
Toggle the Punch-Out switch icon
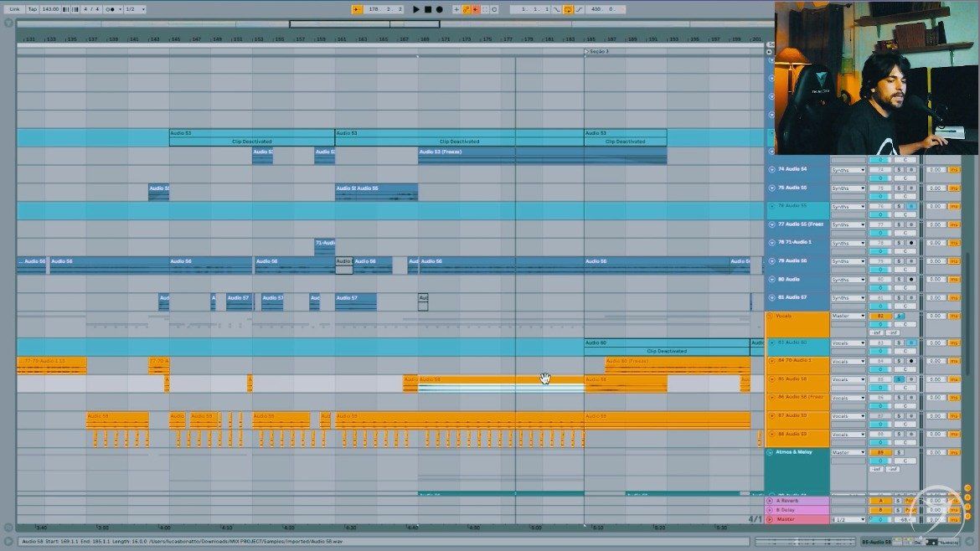pyautogui.click(x=579, y=9)
